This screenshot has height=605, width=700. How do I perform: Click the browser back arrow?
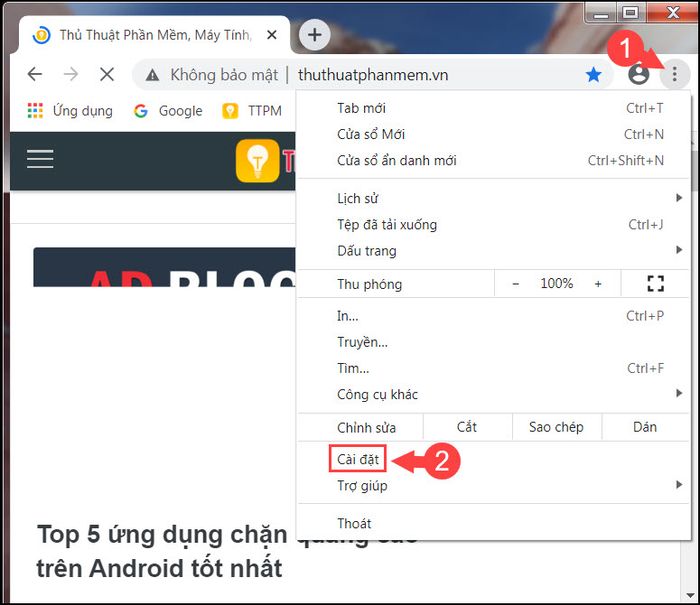point(35,74)
